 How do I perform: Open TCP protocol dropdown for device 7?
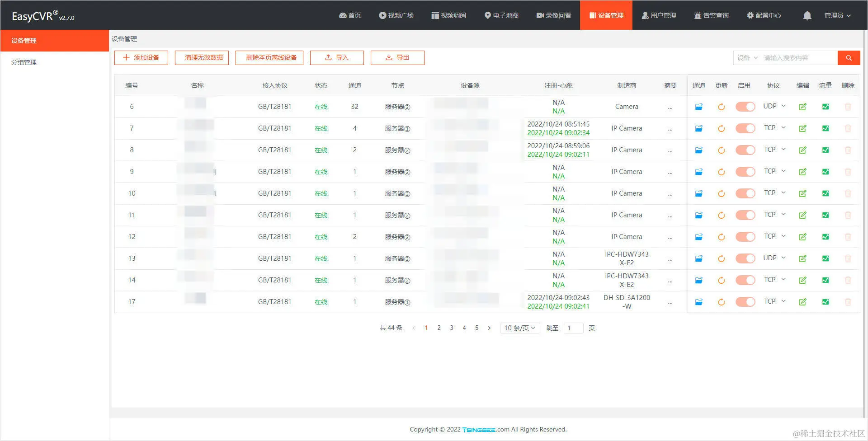coord(774,128)
